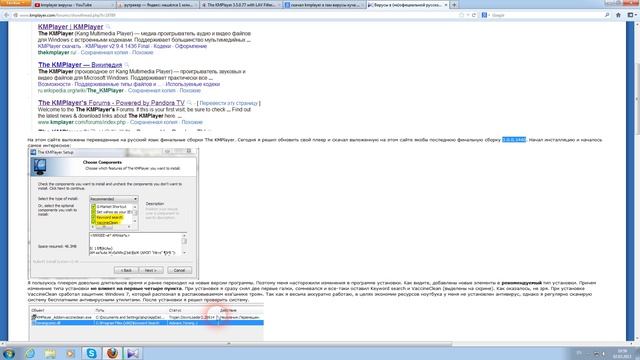The height and width of the screenshot is (360, 640).
Task: Launch Internet Explorer from the taskbar
Action: click(x=30, y=353)
